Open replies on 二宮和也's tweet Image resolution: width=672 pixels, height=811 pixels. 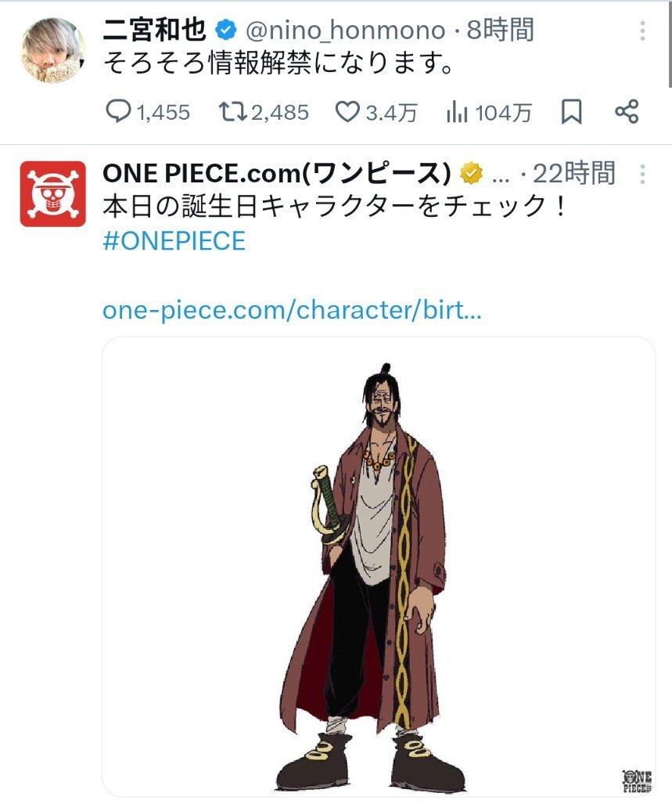coord(118,113)
